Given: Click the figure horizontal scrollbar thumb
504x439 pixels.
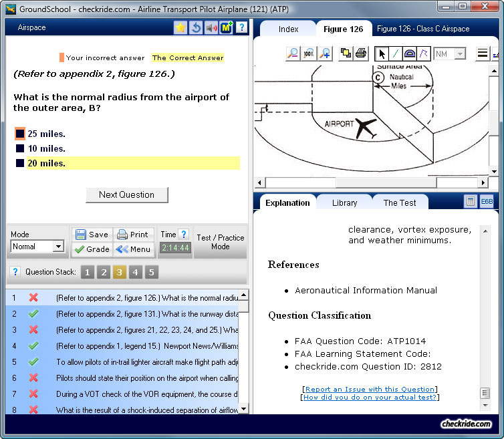Looking at the screenshot, I should click(x=386, y=183).
